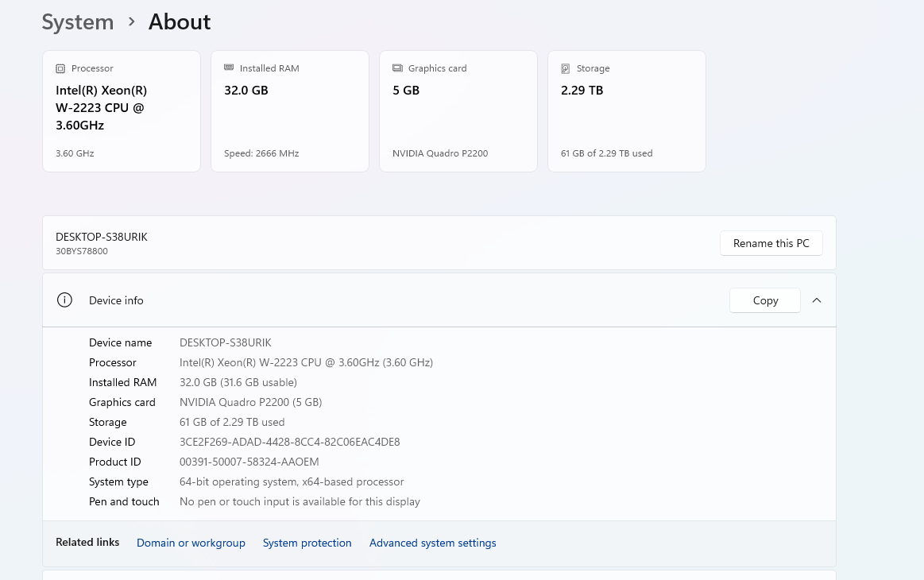This screenshot has width=924, height=580.
Task: Click the About breadcrumb heading
Action: [x=180, y=22]
